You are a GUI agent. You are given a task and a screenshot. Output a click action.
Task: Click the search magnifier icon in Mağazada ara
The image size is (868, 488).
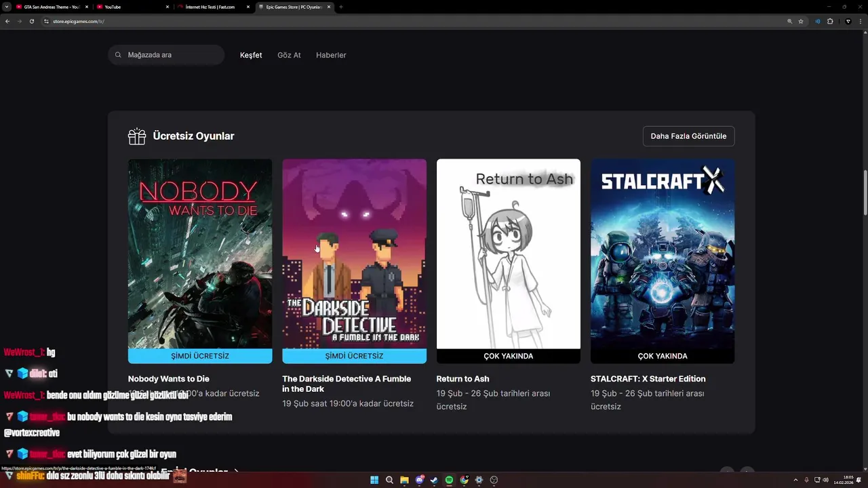[x=118, y=55]
